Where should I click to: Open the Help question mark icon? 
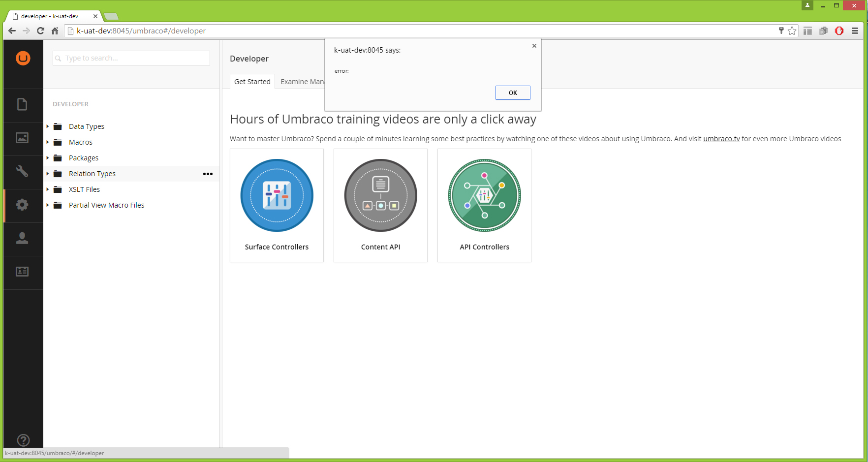[x=23, y=440]
